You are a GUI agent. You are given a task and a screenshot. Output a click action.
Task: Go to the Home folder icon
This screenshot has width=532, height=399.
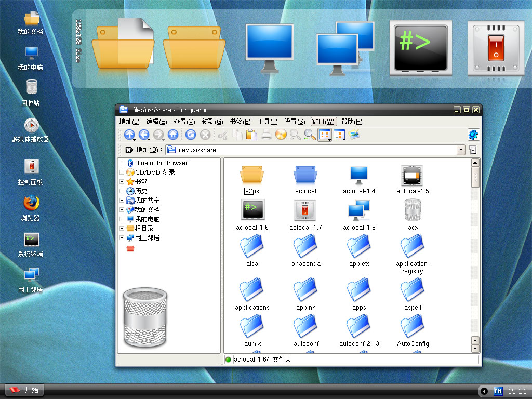pyautogui.click(x=173, y=135)
